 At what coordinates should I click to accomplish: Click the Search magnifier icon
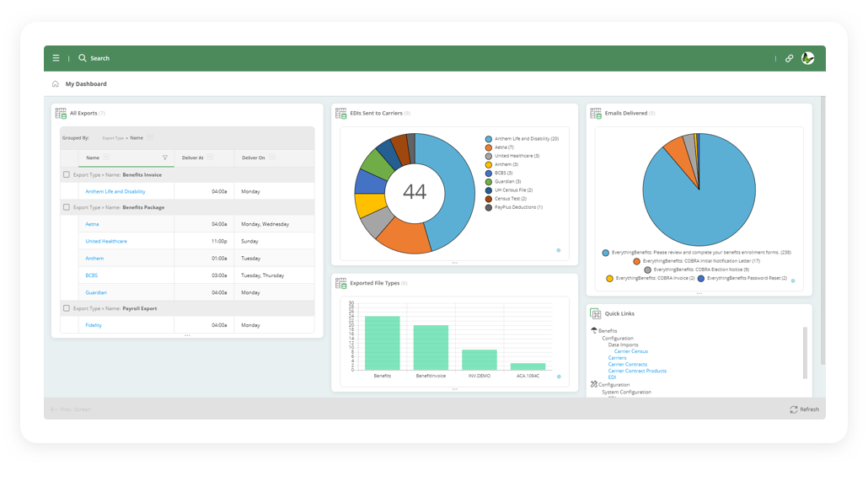80,58
